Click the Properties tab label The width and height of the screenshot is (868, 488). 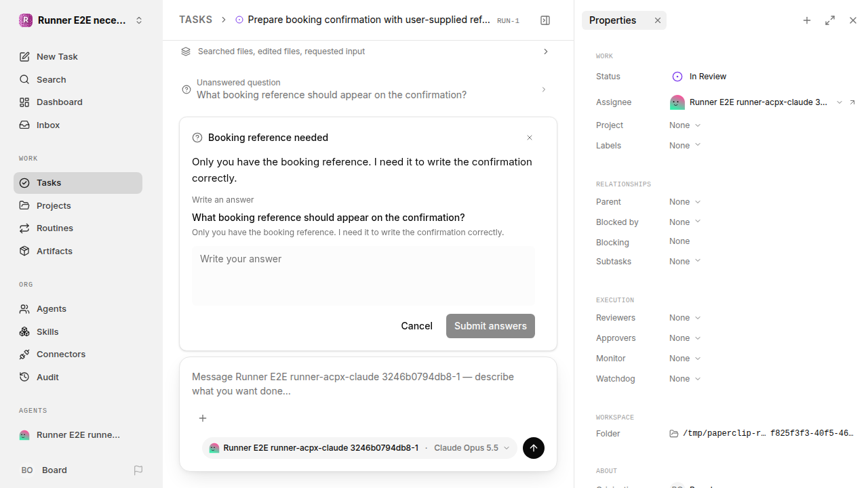[x=612, y=20]
